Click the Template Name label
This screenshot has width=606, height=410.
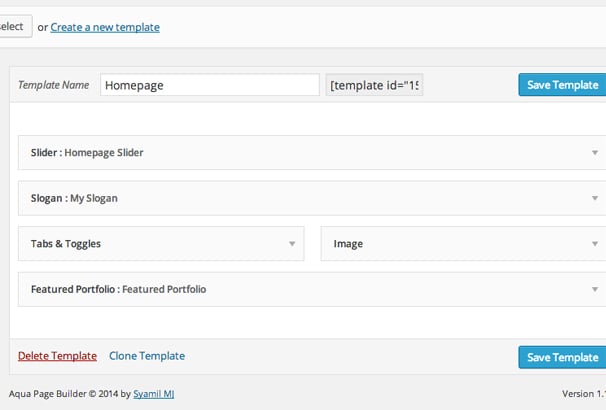(53, 85)
